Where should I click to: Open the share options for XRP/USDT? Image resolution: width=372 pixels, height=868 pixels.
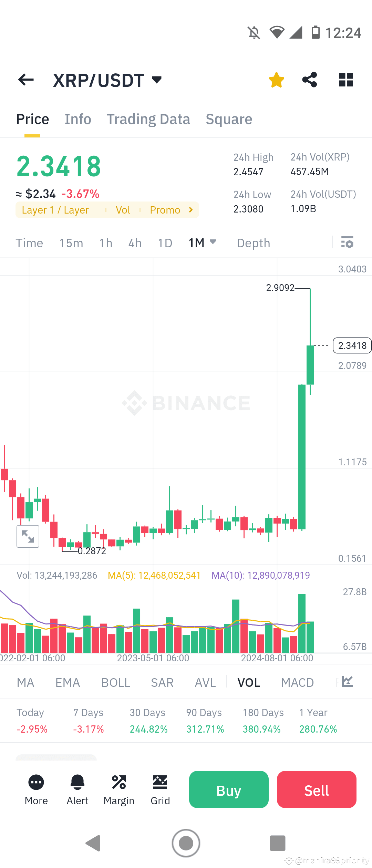tap(309, 80)
